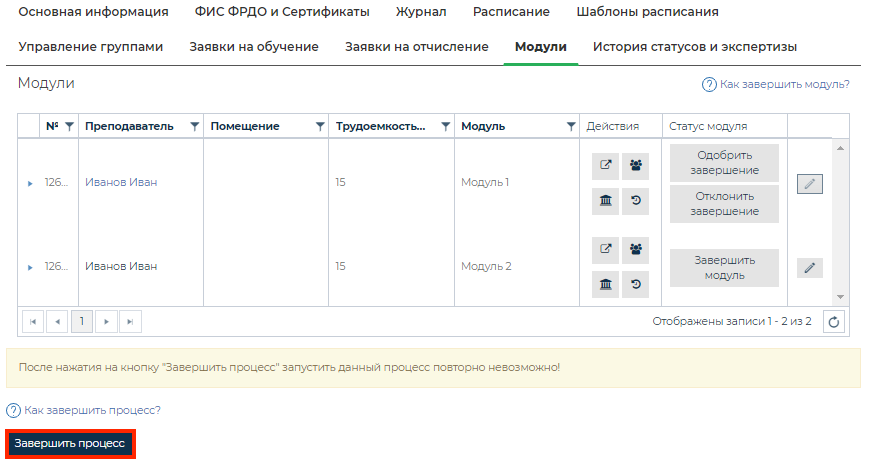
Task: Refresh the modules table
Action: coord(835,322)
